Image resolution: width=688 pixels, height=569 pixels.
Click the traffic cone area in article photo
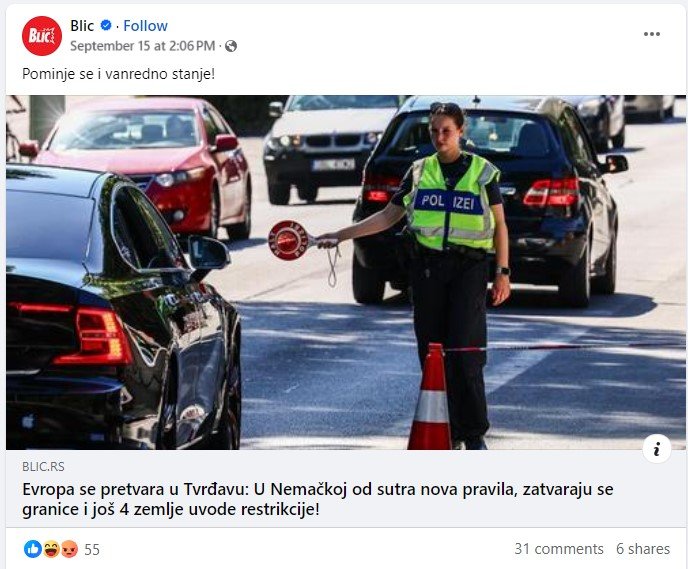[x=430, y=397]
